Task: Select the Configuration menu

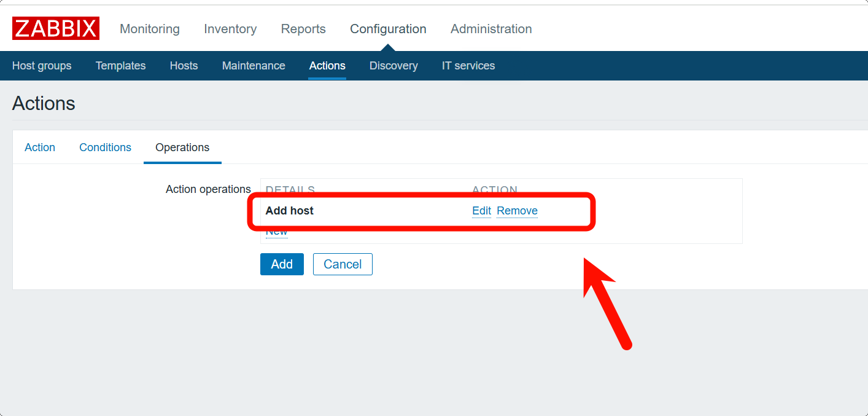Action: coord(388,29)
